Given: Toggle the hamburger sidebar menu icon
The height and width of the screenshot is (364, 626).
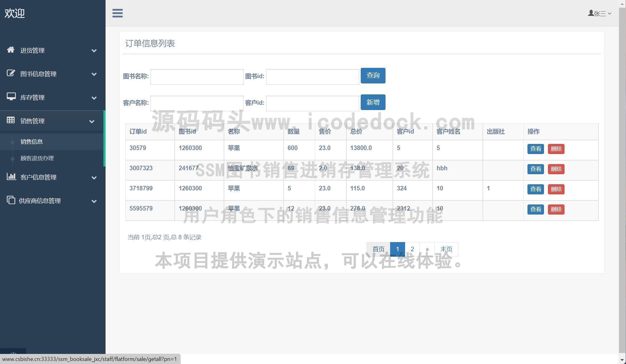Looking at the screenshot, I should tap(117, 13).
